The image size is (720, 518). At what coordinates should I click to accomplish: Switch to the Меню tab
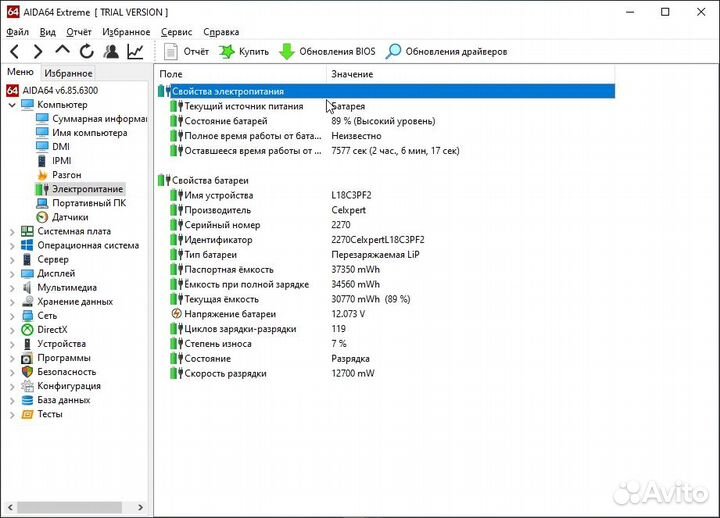tap(20, 72)
